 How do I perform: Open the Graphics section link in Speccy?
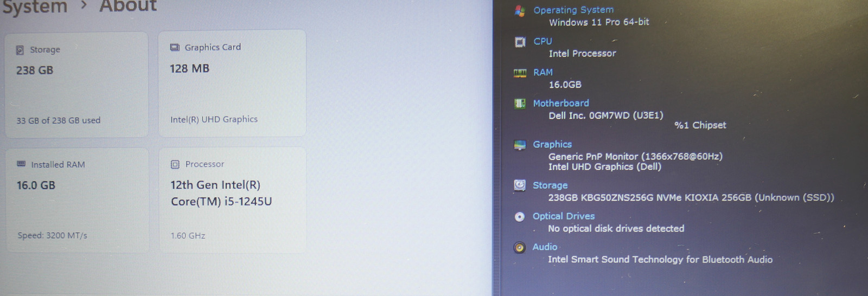point(552,144)
